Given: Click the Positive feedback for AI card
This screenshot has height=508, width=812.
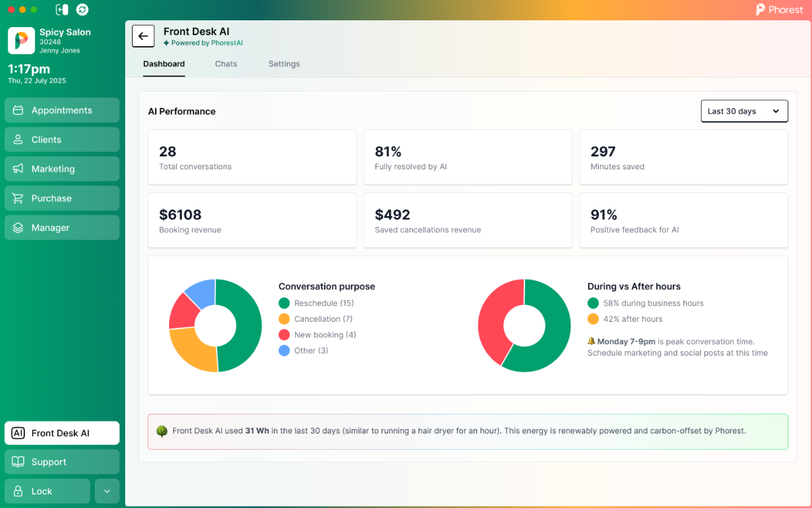Looking at the screenshot, I should click(x=684, y=220).
